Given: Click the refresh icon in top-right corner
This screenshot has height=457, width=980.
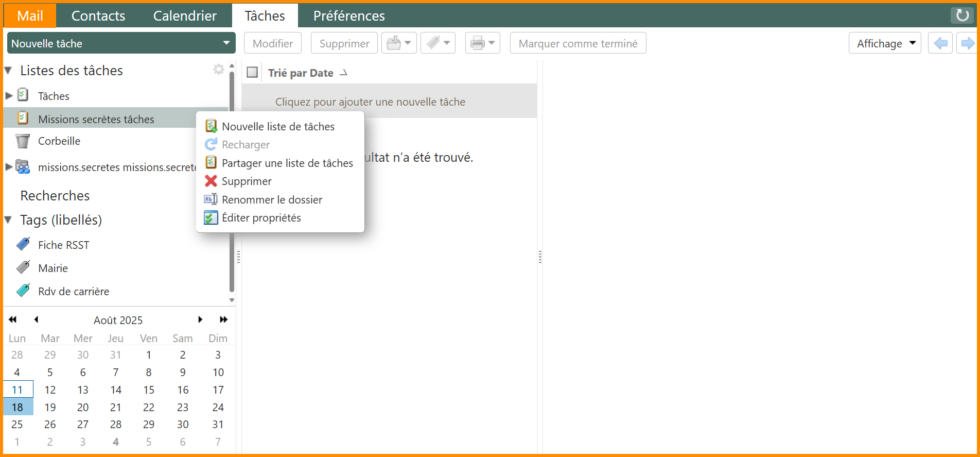Looking at the screenshot, I should pos(962,15).
